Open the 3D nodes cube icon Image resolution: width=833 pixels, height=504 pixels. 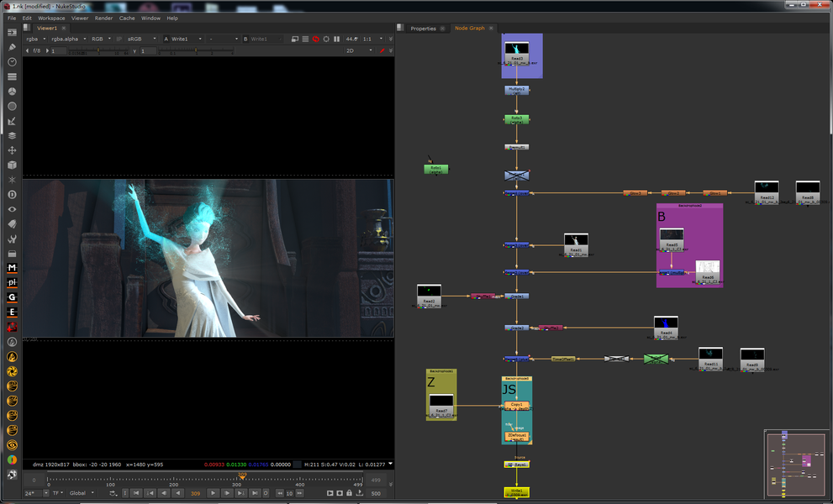coord(12,165)
